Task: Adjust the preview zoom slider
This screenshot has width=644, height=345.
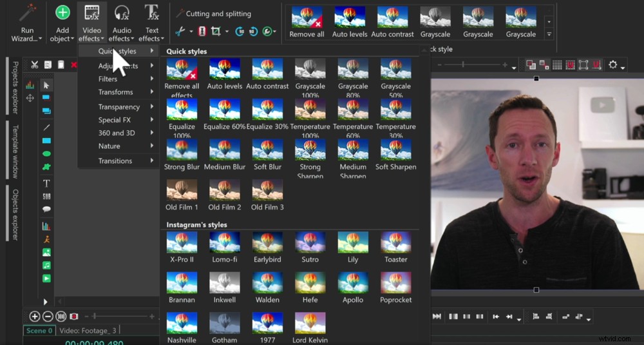Action: pos(472,64)
